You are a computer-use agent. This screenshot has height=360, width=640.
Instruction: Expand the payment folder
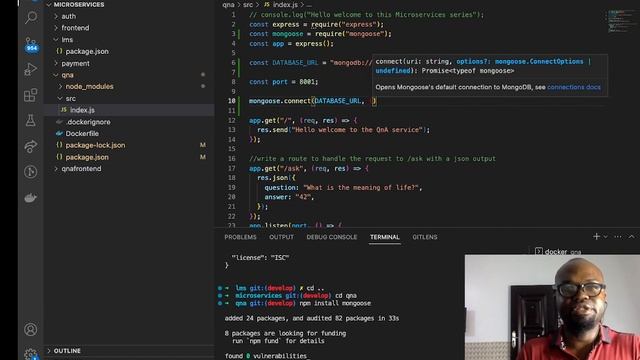56,63
